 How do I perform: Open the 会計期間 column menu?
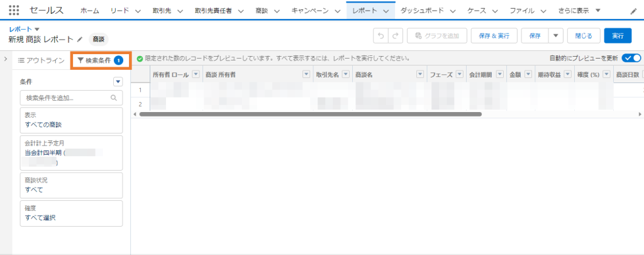click(x=500, y=74)
